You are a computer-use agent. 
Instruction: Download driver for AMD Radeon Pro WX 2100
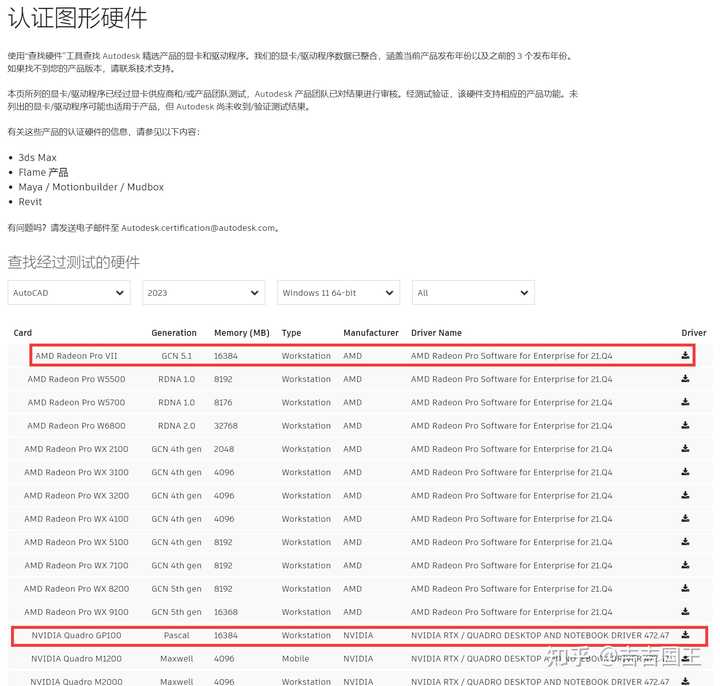[x=685, y=449]
